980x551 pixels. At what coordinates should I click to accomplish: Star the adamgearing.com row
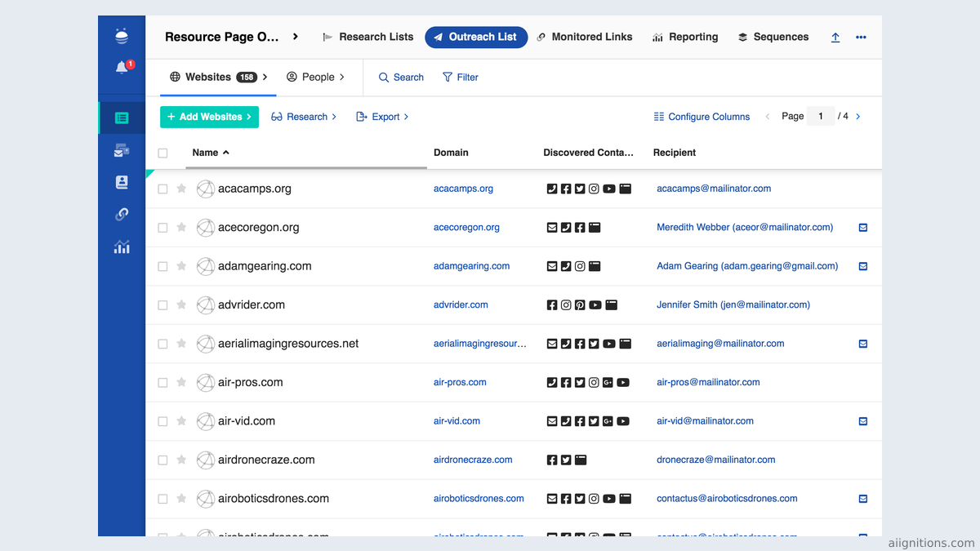tap(181, 266)
